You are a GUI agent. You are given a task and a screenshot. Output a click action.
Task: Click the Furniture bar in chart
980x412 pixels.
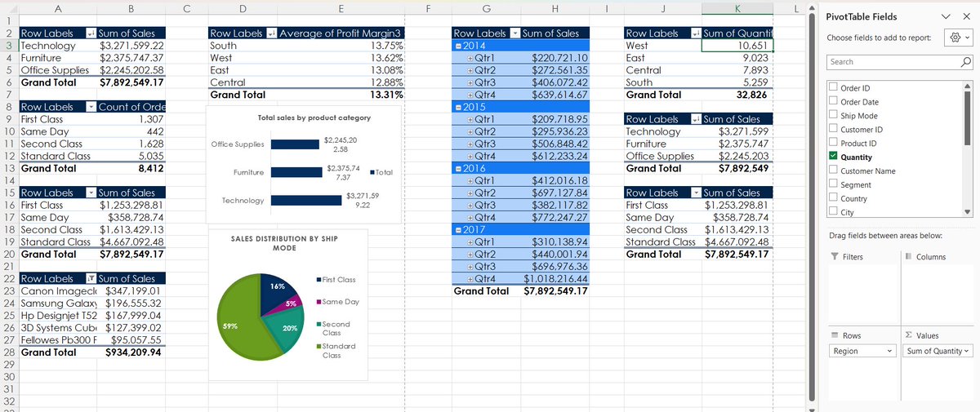(296, 172)
